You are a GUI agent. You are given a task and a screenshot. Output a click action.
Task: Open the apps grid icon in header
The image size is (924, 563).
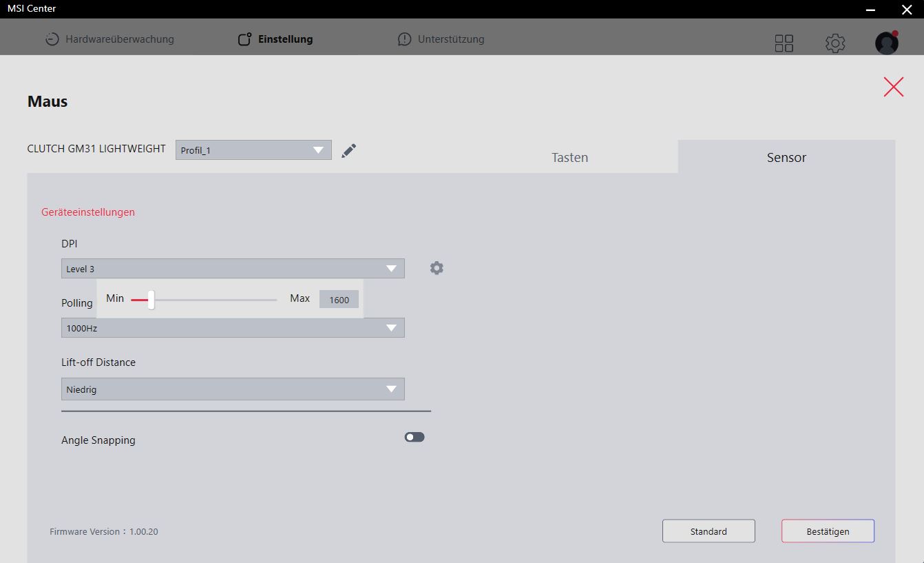tap(784, 43)
